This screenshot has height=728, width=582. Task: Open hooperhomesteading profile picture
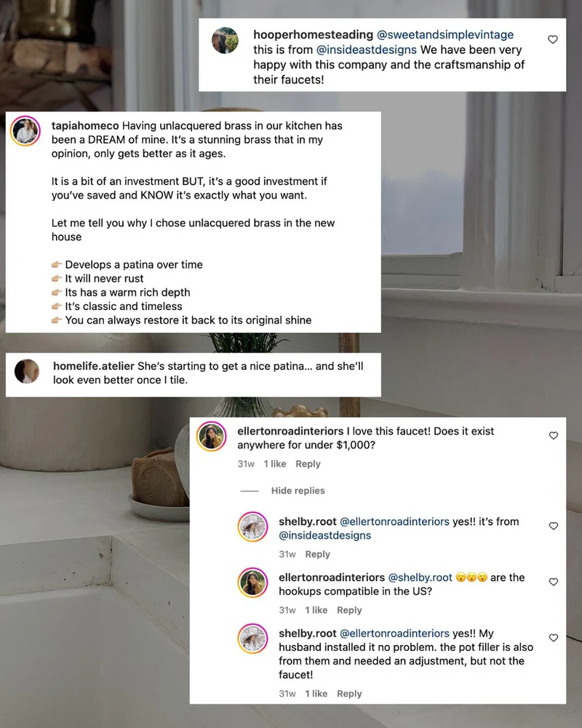coord(225,40)
